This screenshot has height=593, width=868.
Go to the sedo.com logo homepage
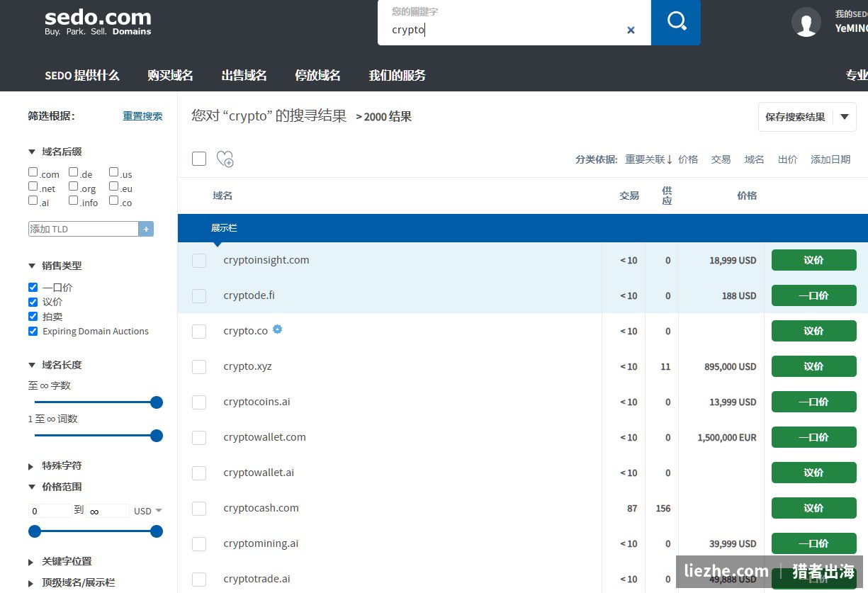coord(98,21)
